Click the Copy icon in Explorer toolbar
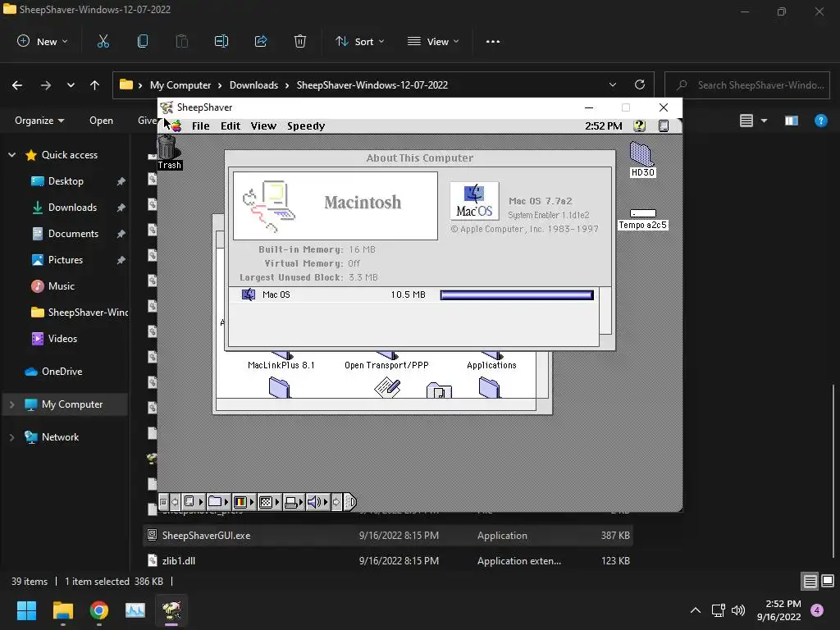 tap(143, 41)
